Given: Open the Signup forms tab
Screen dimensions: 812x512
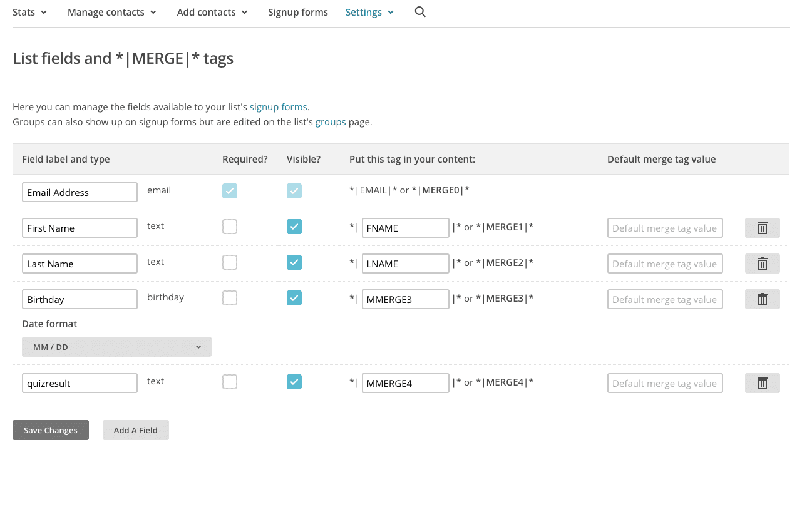Looking at the screenshot, I should tap(298, 12).
